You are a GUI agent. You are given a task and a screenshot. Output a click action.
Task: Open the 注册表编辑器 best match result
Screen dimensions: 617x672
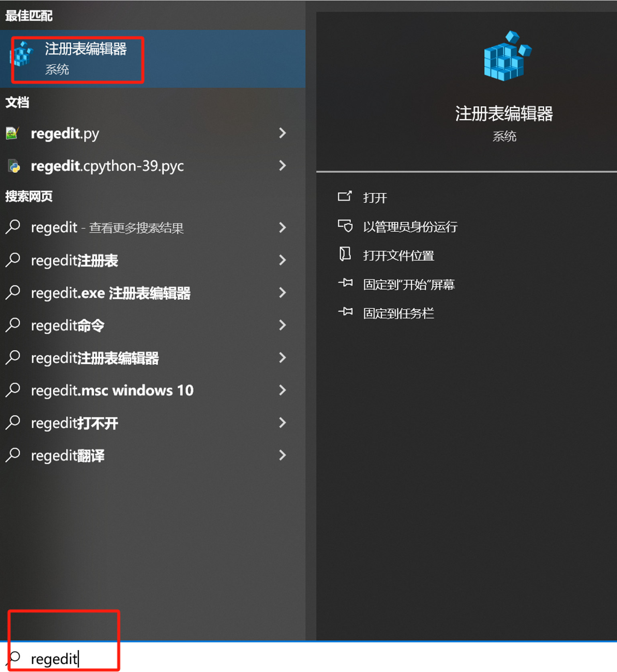click(153, 59)
